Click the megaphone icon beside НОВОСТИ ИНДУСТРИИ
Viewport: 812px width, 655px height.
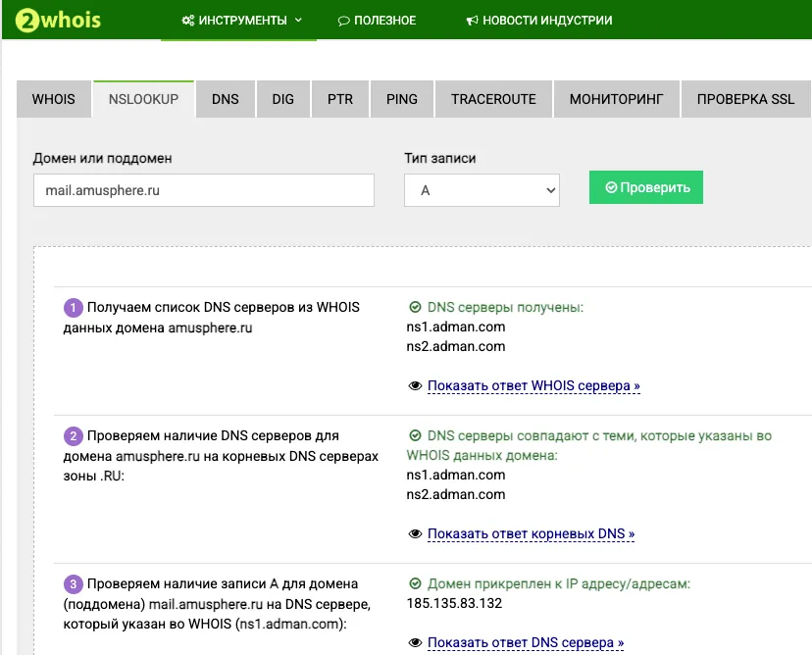(x=472, y=21)
